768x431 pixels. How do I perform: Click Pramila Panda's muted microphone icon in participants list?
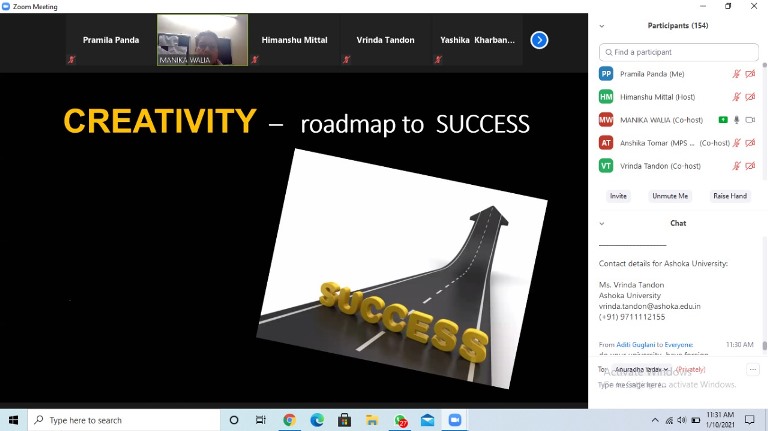pos(737,74)
